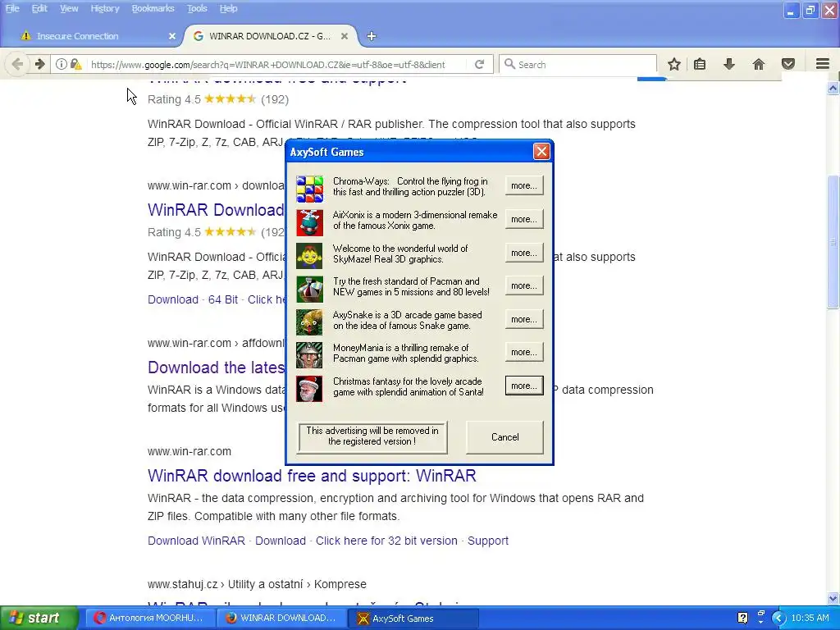
Task: Switch to Firefox WINRAR DOWNLOAD taskbar item
Action: (281, 618)
